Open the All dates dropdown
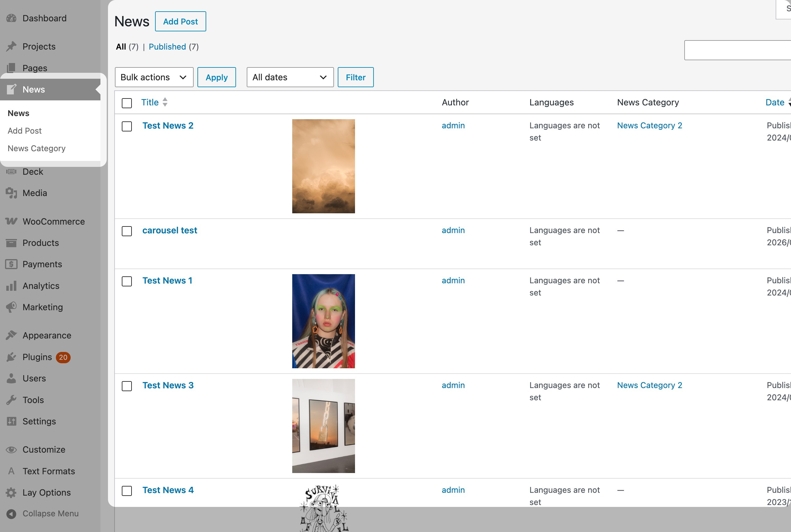The width and height of the screenshot is (791, 532). pyautogui.click(x=290, y=77)
